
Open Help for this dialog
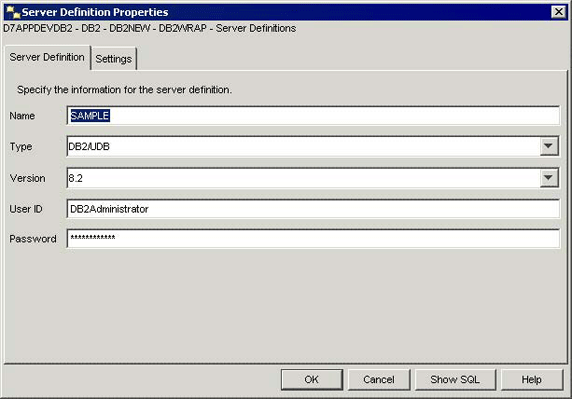532,380
